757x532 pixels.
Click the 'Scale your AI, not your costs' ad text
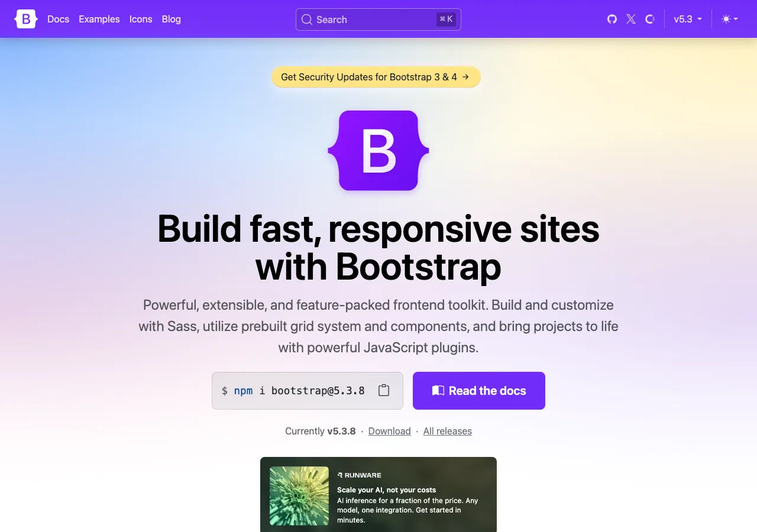pyautogui.click(x=386, y=489)
